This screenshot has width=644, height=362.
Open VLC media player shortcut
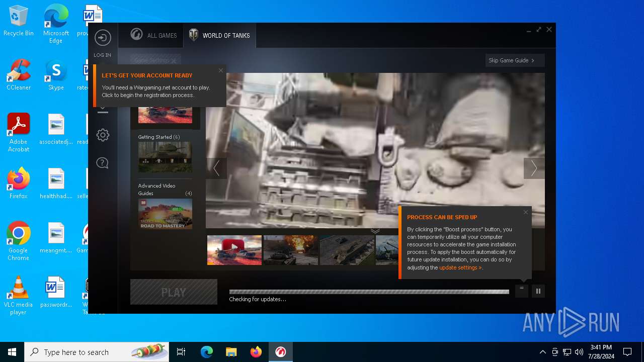click(x=19, y=296)
